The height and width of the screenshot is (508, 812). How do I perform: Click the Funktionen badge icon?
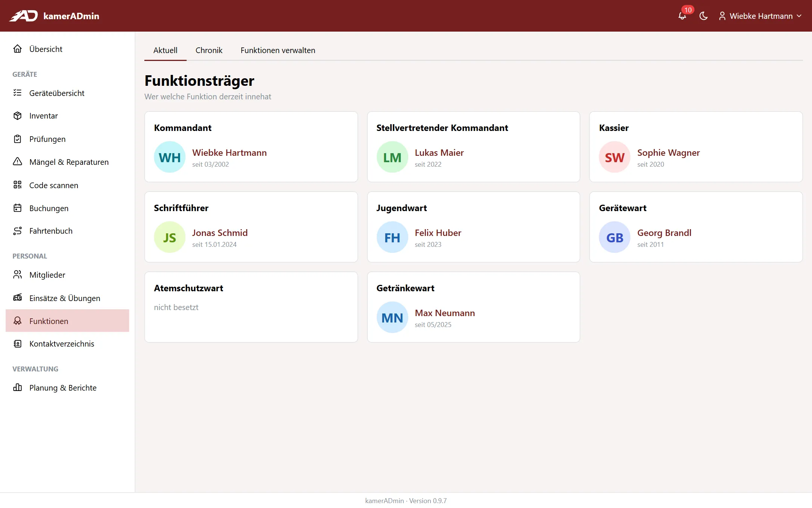coord(17,321)
